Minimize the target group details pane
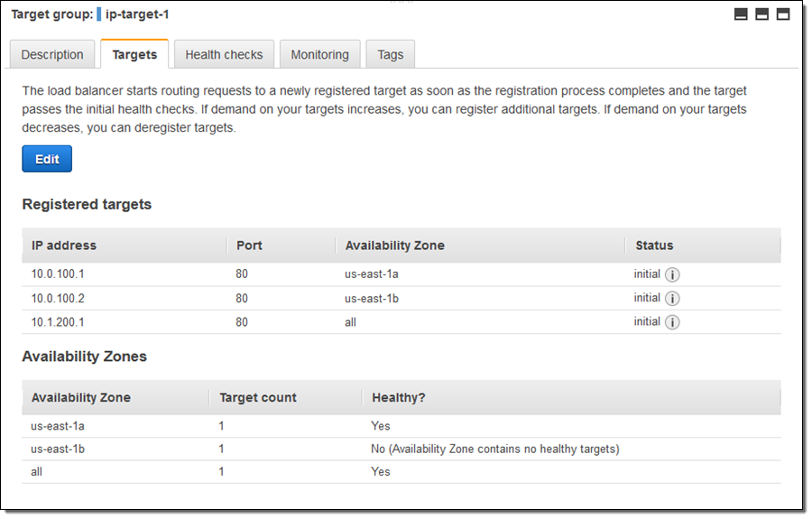This screenshot has width=812, height=519. point(741,14)
